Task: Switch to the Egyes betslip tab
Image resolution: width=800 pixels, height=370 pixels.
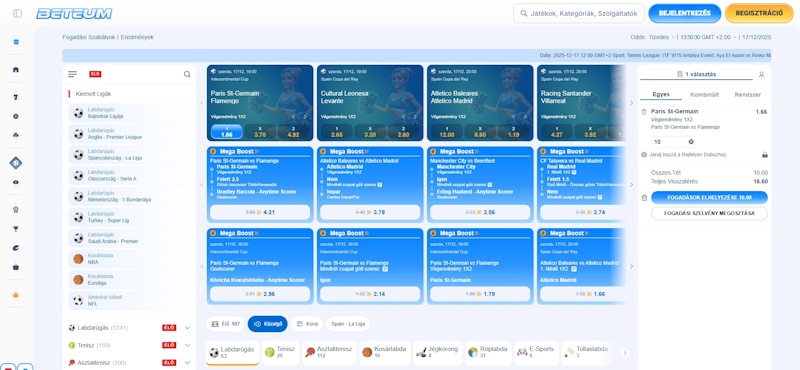Action: (x=660, y=95)
